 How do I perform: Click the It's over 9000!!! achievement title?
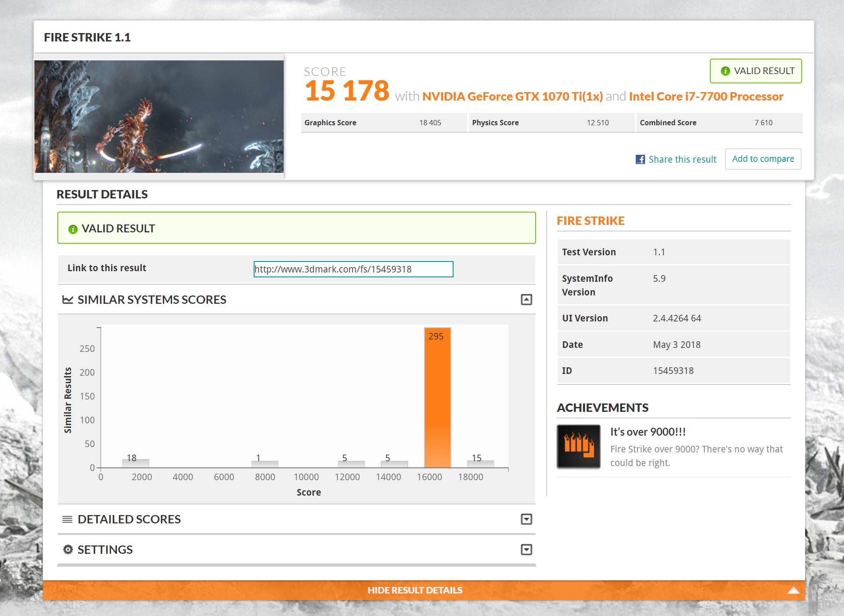(x=648, y=432)
